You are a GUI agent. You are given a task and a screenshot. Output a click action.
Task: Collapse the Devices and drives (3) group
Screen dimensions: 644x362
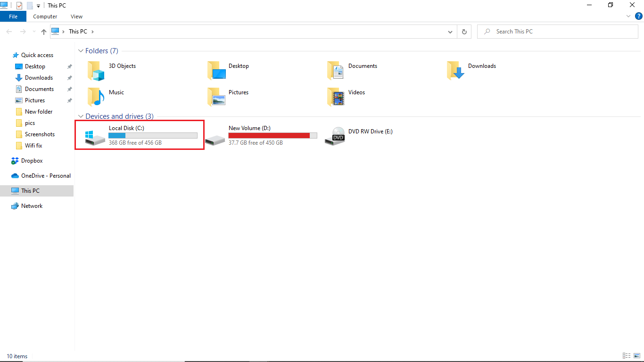[81, 116]
